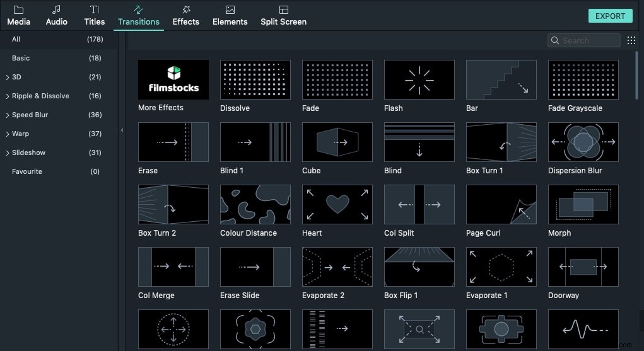Click the search magnifier icon
644x351 pixels.
[555, 40]
